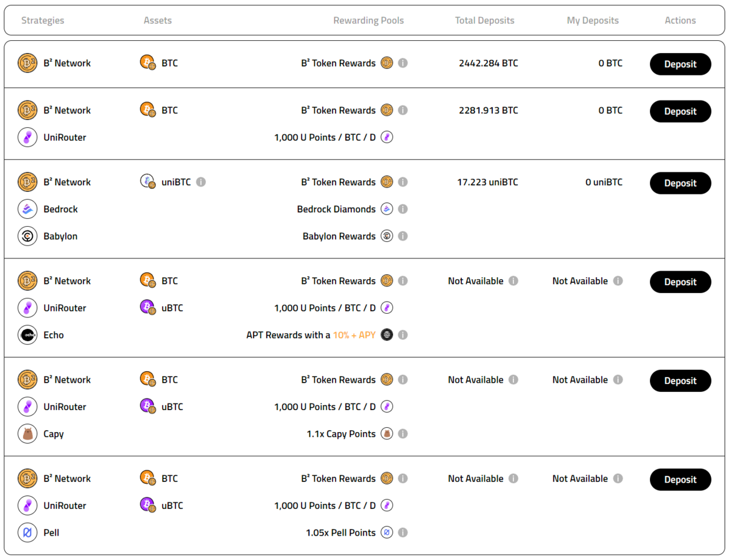This screenshot has height=560, width=731.
Task: Click info icon beside APT Rewards
Action: (x=403, y=335)
